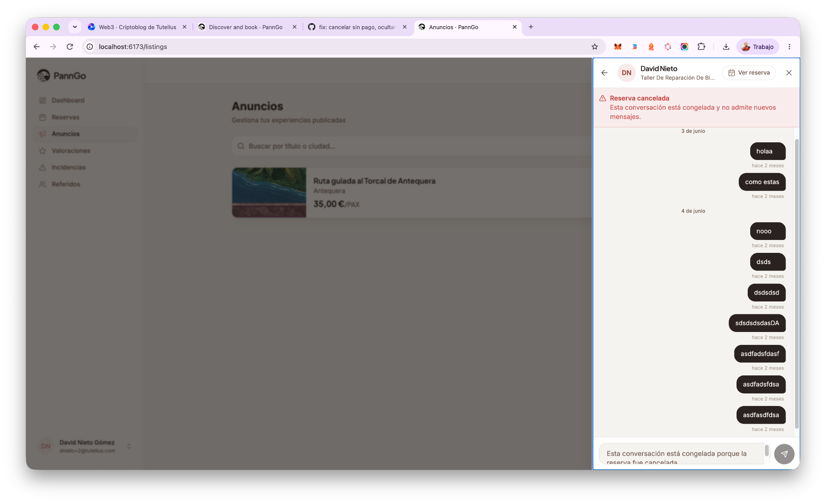Open the Chrome three-dot menu
Screen dimensions: 826x504
point(789,47)
